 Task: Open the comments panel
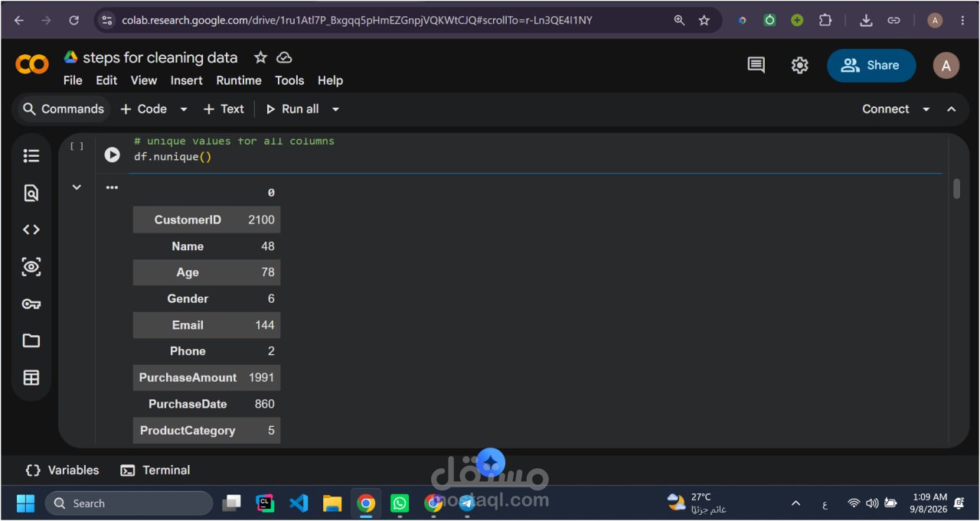tap(756, 66)
